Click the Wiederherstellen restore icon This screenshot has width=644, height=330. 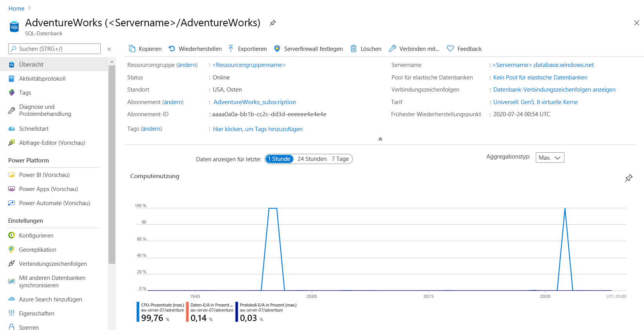coord(172,49)
